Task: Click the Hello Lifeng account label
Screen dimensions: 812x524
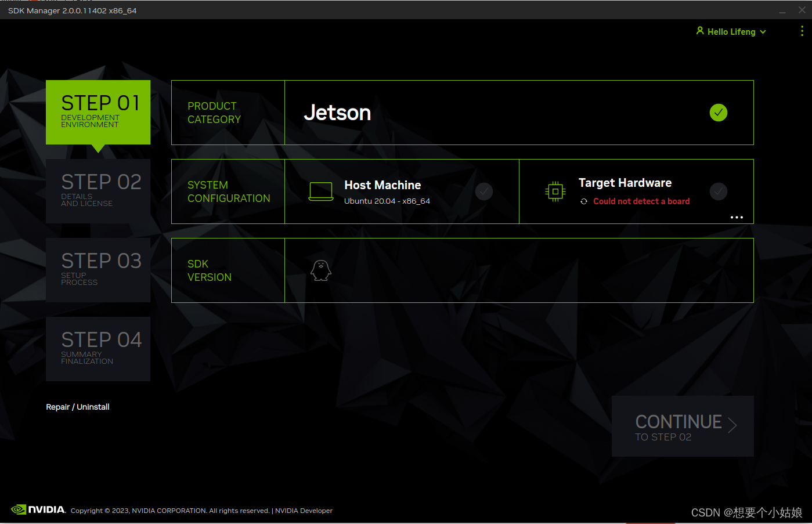Action: coord(731,32)
